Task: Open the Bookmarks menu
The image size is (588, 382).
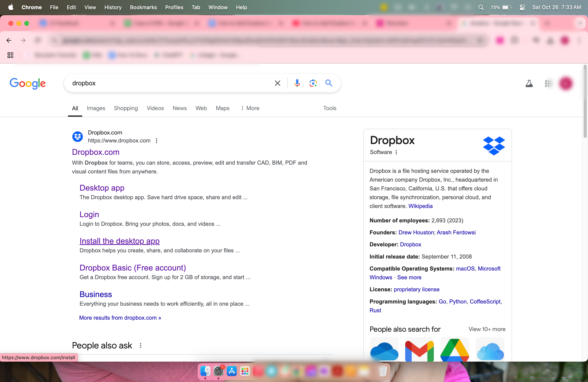Action: pos(143,7)
